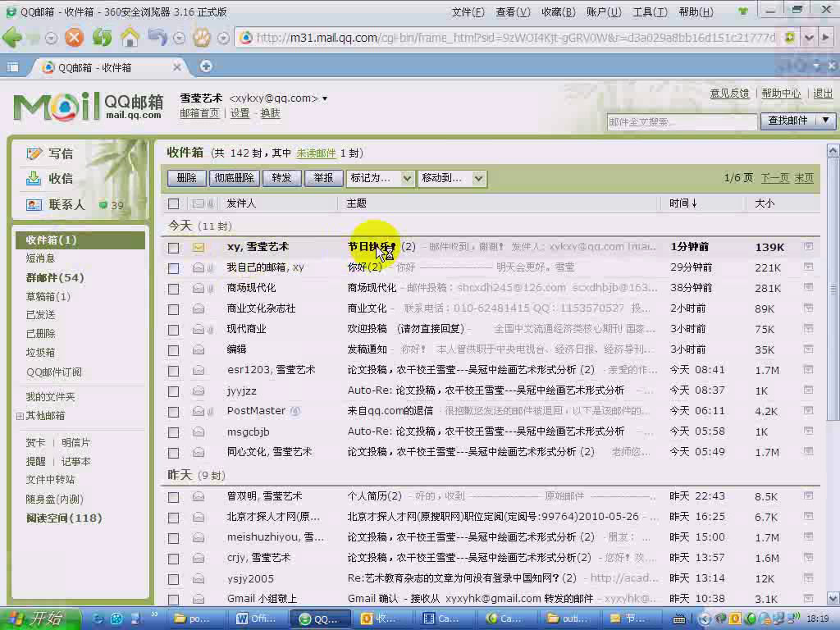This screenshot has height=630, width=840.
Task: Check the 现代商业 mail checkbox
Action: (x=173, y=330)
